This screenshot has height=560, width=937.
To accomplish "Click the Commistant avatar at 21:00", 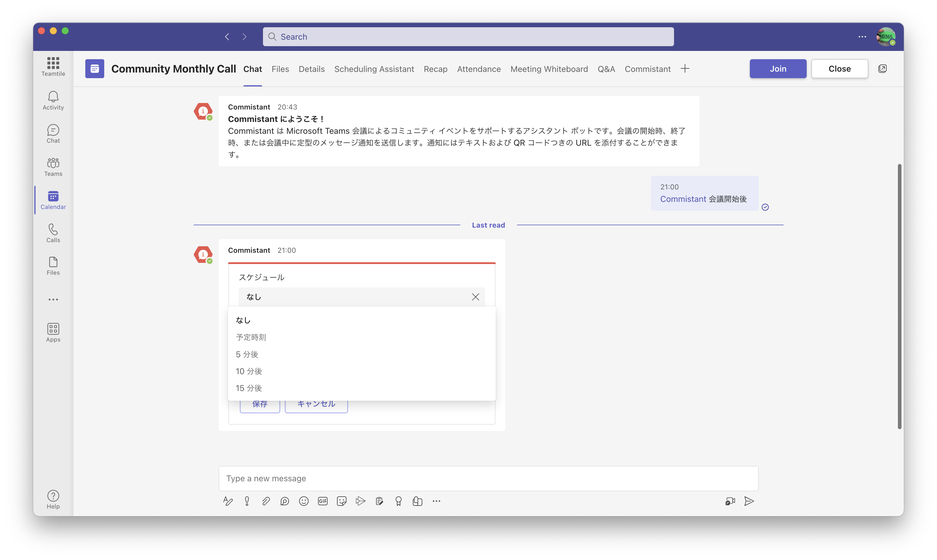I will click(203, 255).
